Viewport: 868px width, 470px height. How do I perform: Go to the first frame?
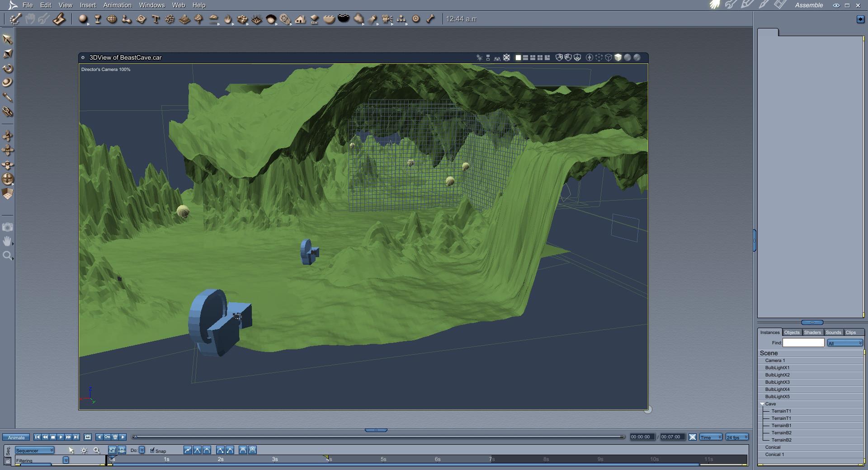[38, 437]
